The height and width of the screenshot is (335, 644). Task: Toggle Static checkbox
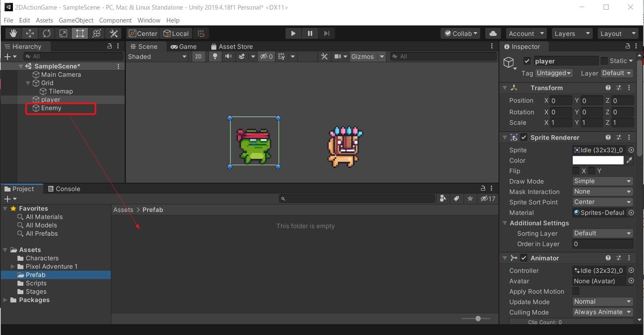604,61
